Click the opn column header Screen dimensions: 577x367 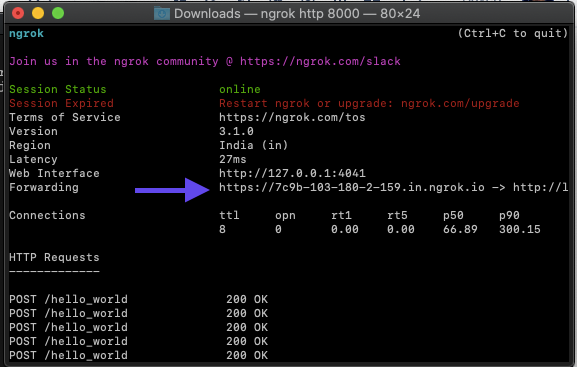285,215
